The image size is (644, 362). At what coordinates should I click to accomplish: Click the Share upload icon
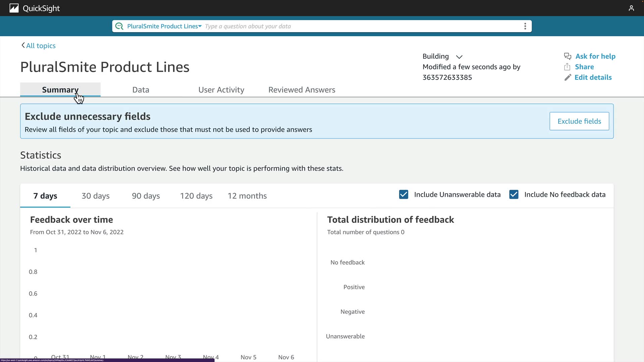pyautogui.click(x=567, y=67)
